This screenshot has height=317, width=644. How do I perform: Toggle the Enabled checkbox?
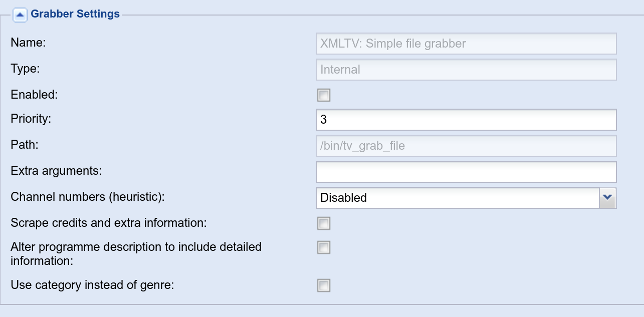point(324,95)
